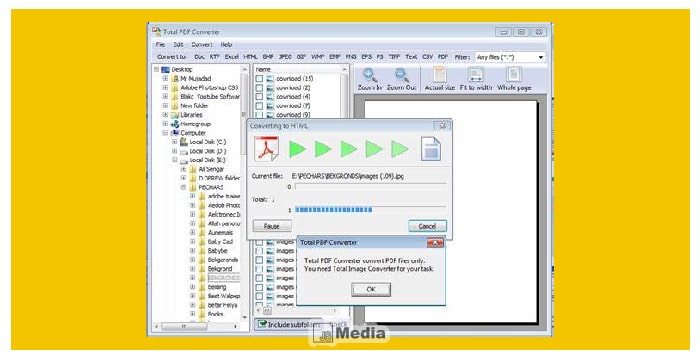Choose Excel in the Convert to bar

tap(231, 57)
